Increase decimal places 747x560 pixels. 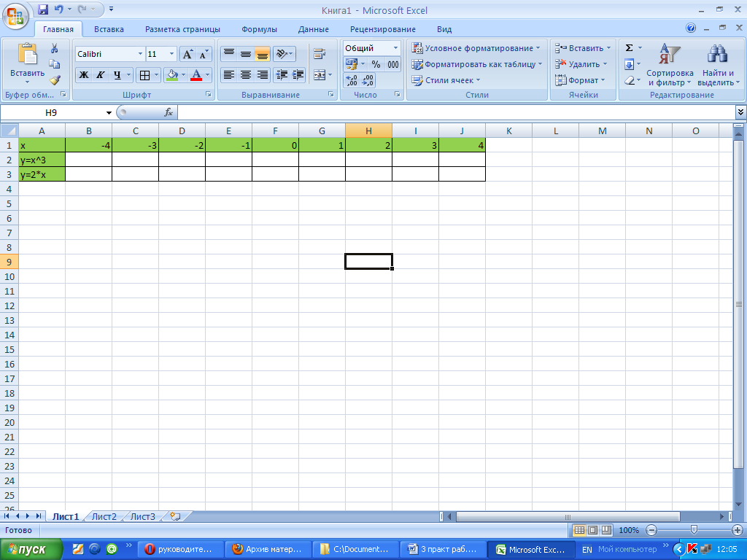coord(352,80)
